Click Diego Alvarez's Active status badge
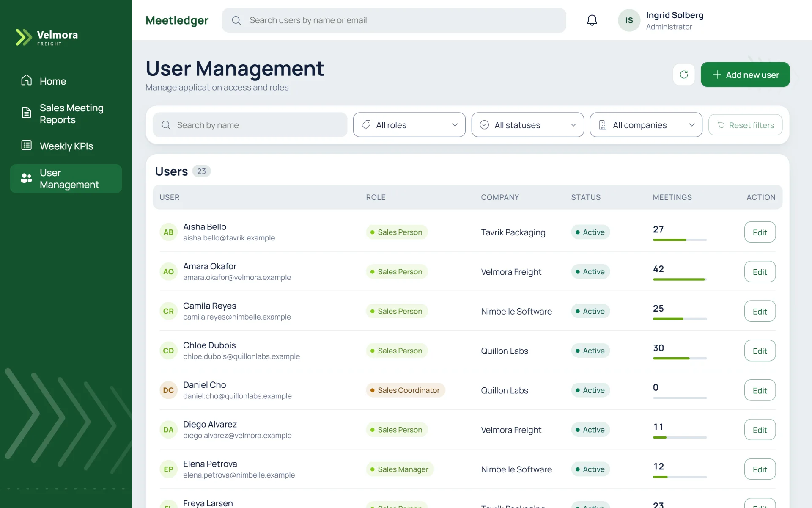Screen dimensions: 812x508 pyautogui.click(x=590, y=430)
